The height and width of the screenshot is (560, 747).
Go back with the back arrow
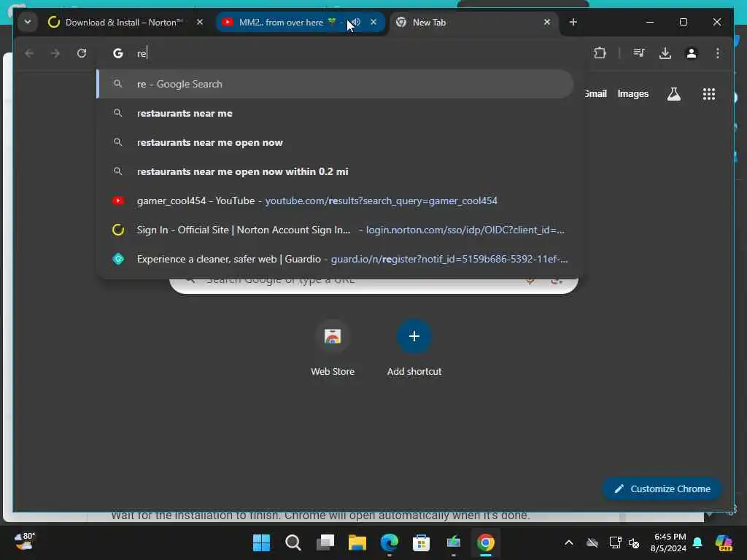29,52
